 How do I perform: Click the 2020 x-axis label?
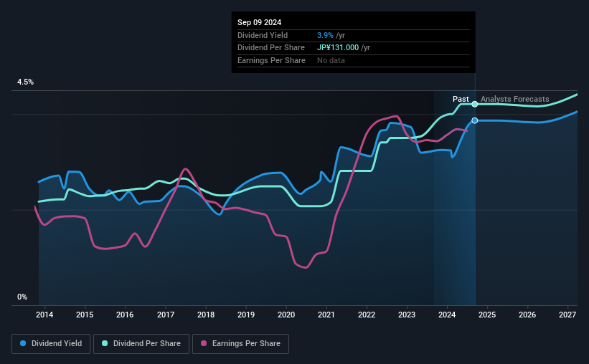(286, 315)
